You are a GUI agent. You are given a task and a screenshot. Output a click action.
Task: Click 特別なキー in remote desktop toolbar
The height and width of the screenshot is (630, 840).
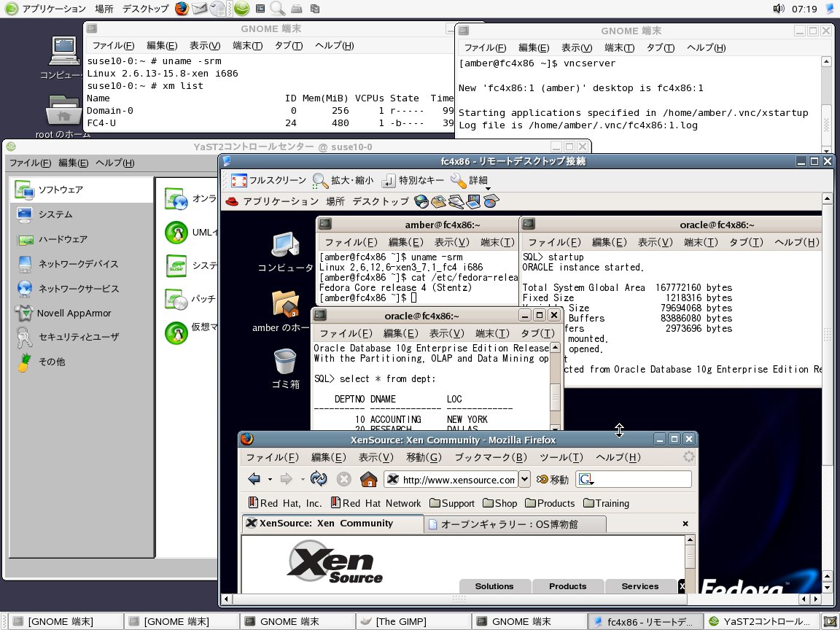coord(413,181)
